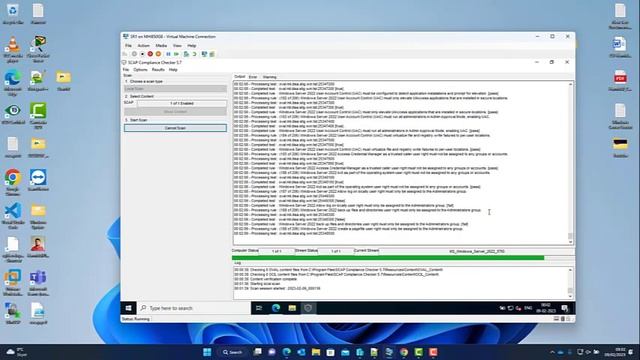Image resolution: width=640 pixels, height=360 pixels.
Task: Click the Search box on host taskbar
Action: coord(233,352)
